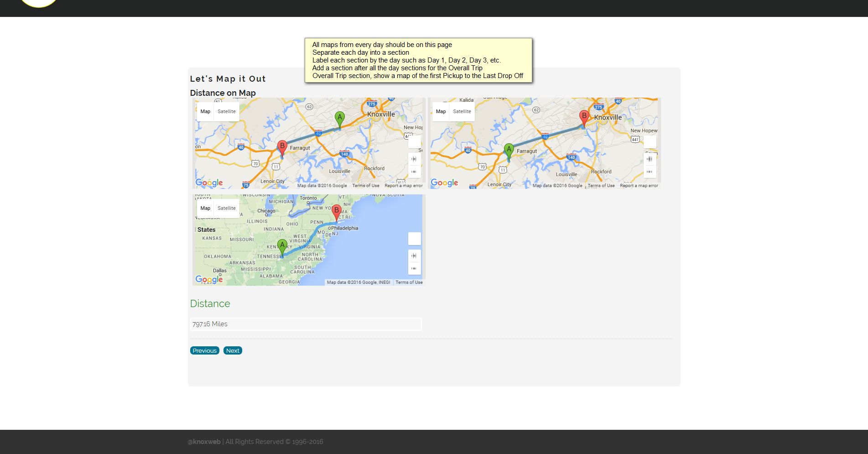Click the 797.16 Miles distance field

tap(306, 324)
